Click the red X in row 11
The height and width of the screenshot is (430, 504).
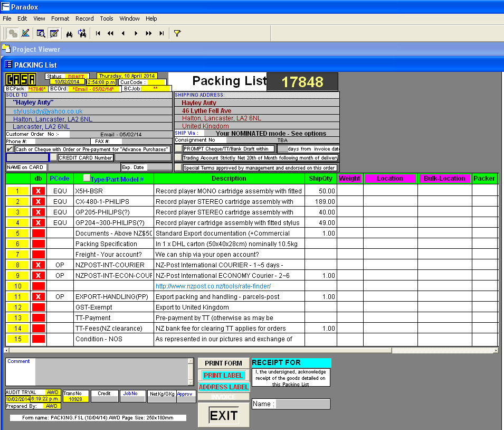(x=38, y=297)
